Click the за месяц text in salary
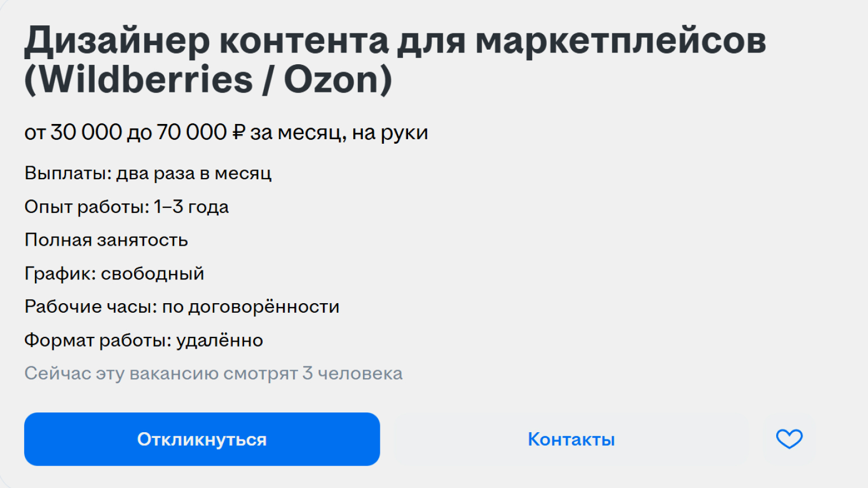This screenshot has width=868, height=488. pyautogui.click(x=297, y=133)
